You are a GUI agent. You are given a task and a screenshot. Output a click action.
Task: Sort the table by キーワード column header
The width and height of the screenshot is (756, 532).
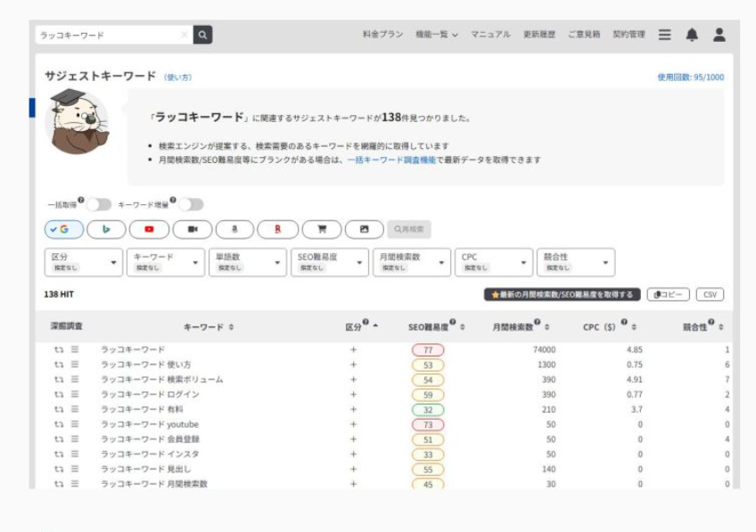(x=209, y=327)
